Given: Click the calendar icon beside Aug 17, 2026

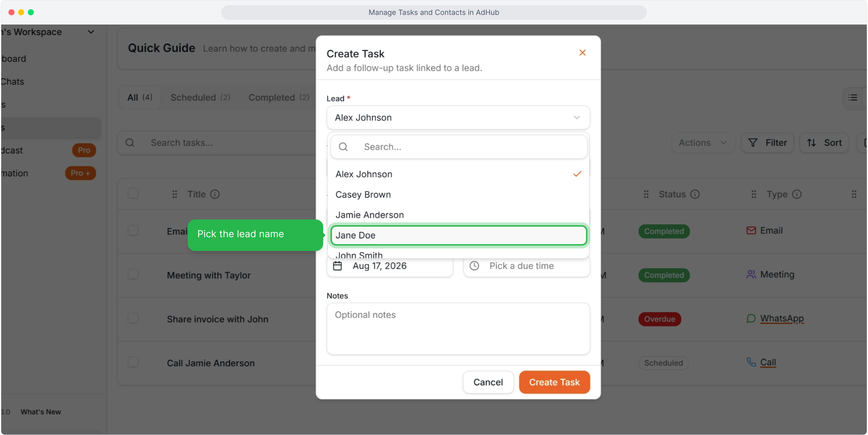Looking at the screenshot, I should click(338, 266).
